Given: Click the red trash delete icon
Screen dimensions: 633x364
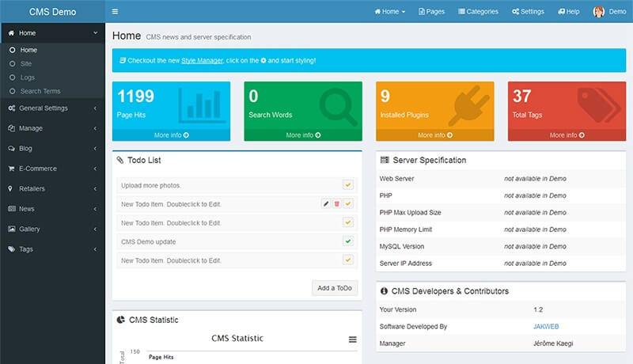Looking at the screenshot, I should pyautogui.click(x=337, y=204).
